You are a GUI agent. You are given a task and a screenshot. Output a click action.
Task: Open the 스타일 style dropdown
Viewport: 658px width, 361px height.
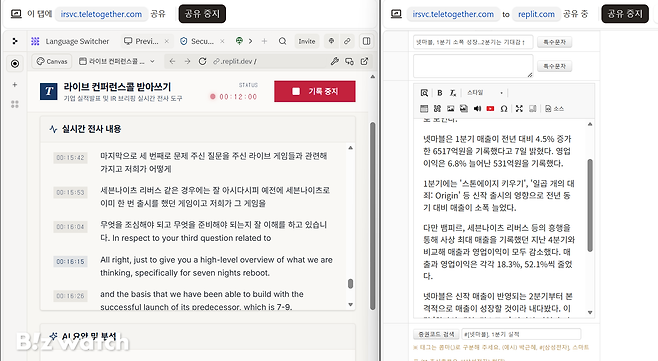[484, 92]
